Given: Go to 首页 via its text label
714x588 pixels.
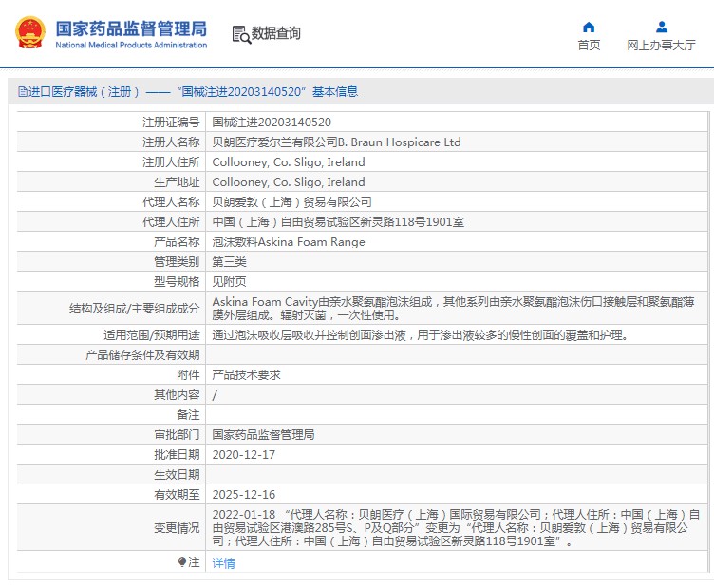Looking at the screenshot, I should (589, 45).
